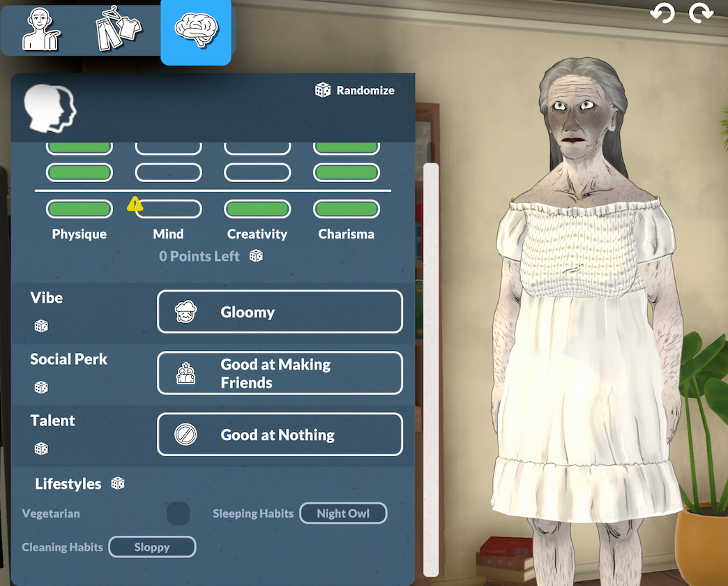Randomize the Talent with its dice
This screenshot has width=728, height=586.
41,449
